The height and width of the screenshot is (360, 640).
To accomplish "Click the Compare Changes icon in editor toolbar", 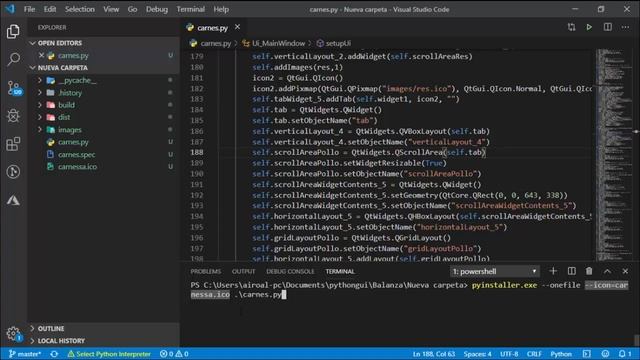I will (x=571, y=27).
